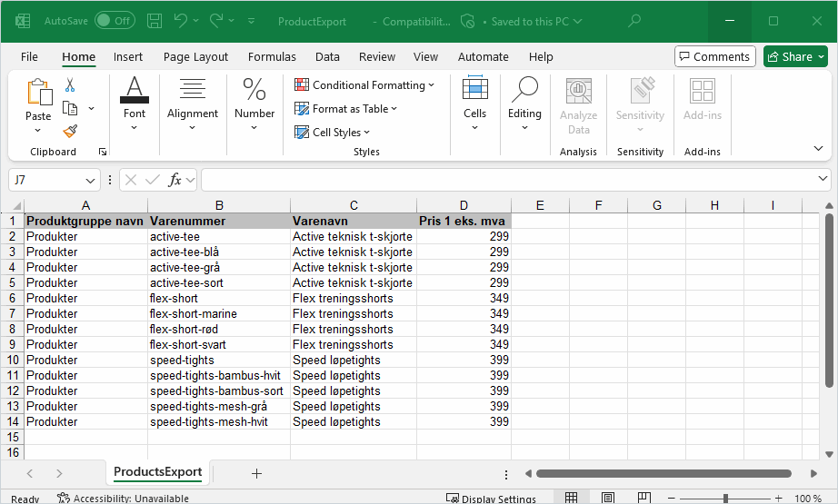838x504 pixels.
Task: Open the Page Layout ribbon tab
Action: [195, 56]
